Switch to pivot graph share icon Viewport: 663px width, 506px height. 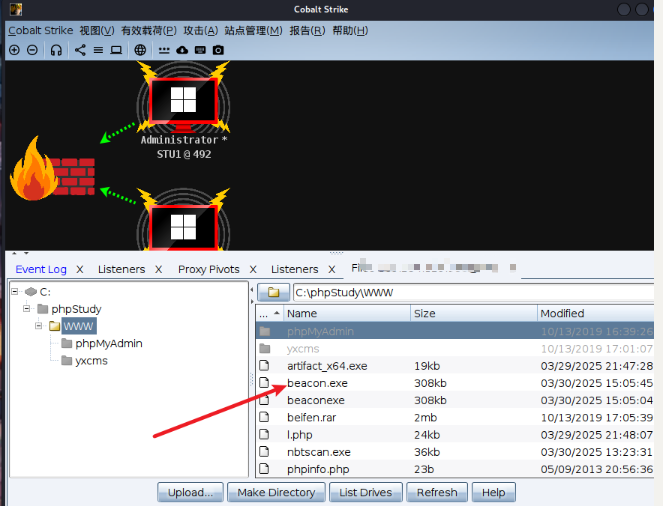click(80, 50)
